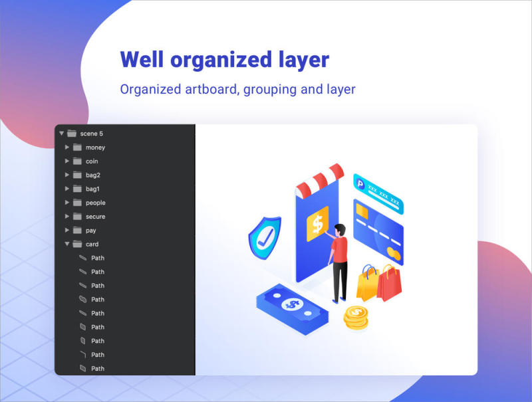Click the blue shield checkmark illustration

tap(263, 233)
